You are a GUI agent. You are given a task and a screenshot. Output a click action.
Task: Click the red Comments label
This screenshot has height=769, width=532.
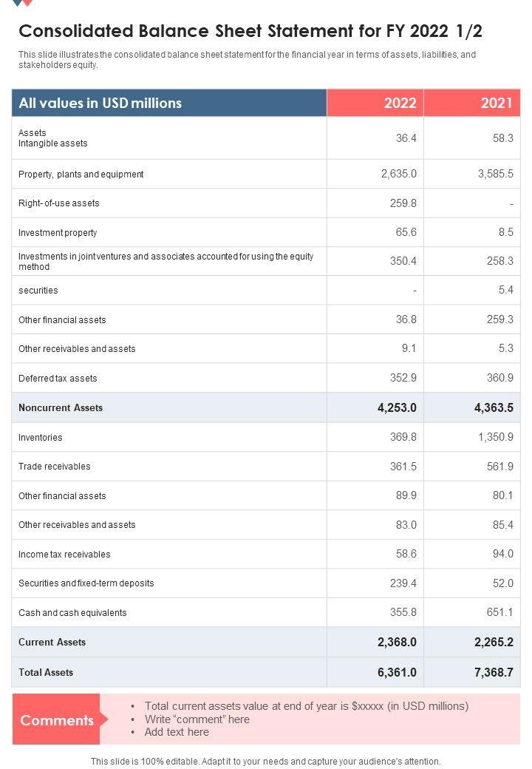(x=57, y=720)
